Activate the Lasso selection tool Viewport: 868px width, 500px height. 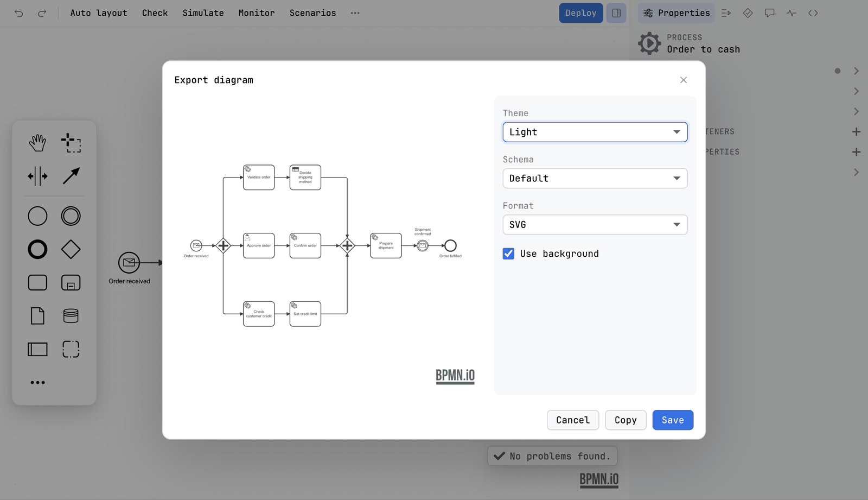pyautogui.click(x=71, y=143)
